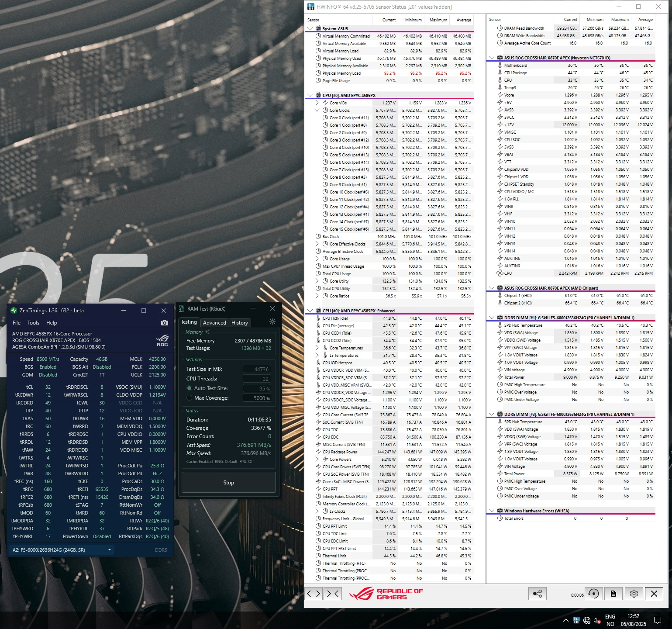
Task: Open the network globe tray icon
Action: point(587,620)
